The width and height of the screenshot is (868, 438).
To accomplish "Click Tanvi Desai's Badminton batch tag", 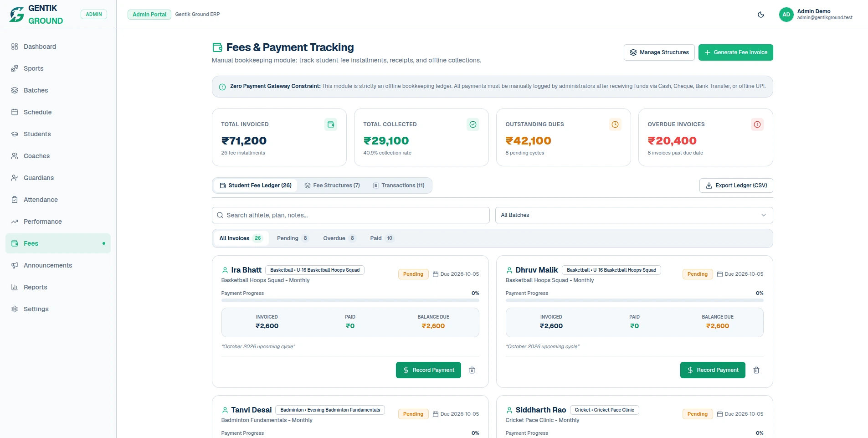I will pyautogui.click(x=330, y=410).
